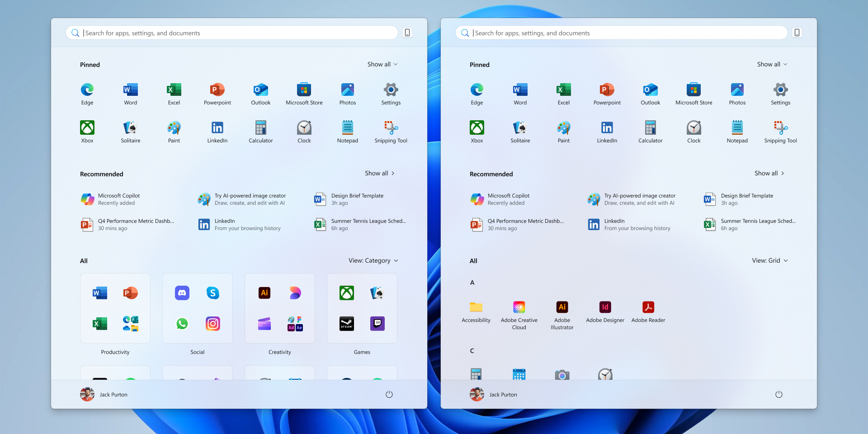Open Adobe Designer in the grid list
The image size is (868, 434).
(x=605, y=312)
